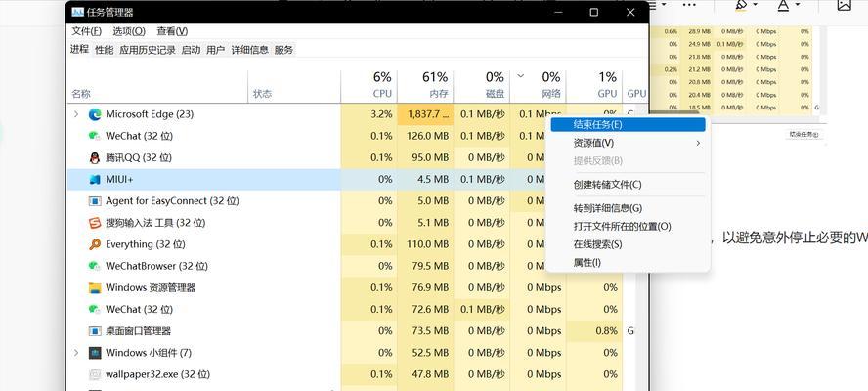
Task: Expand the Windows 小组件 (7) process group
Action: (x=76, y=353)
